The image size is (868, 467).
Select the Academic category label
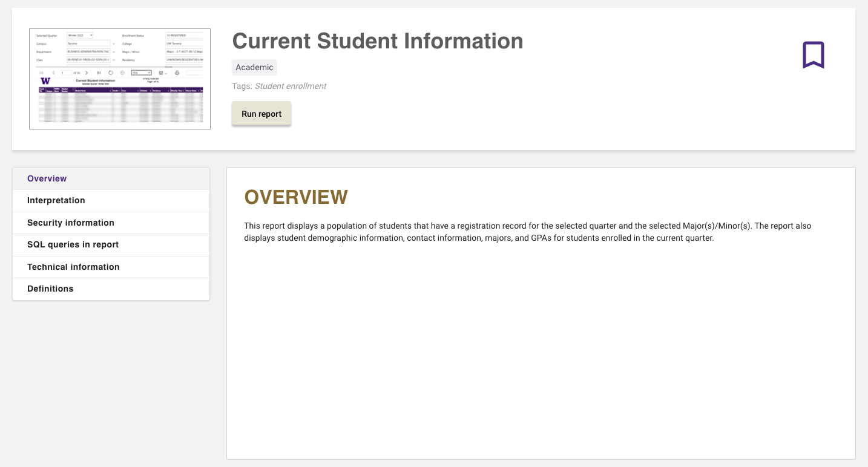coord(254,67)
